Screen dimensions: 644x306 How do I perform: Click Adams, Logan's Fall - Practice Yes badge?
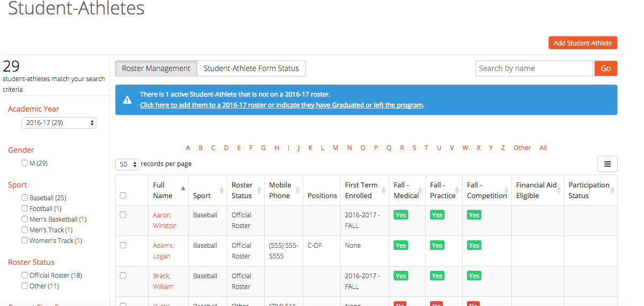click(437, 245)
